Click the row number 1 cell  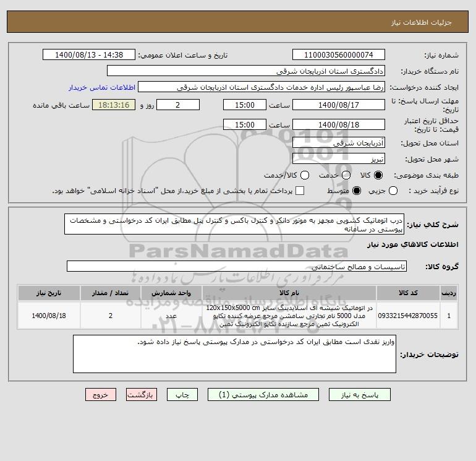[x=449, y=316]
